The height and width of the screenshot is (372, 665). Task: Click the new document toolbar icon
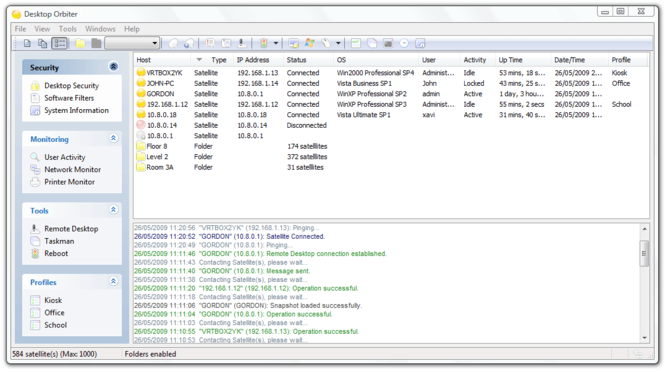click(x=27, y=43)
